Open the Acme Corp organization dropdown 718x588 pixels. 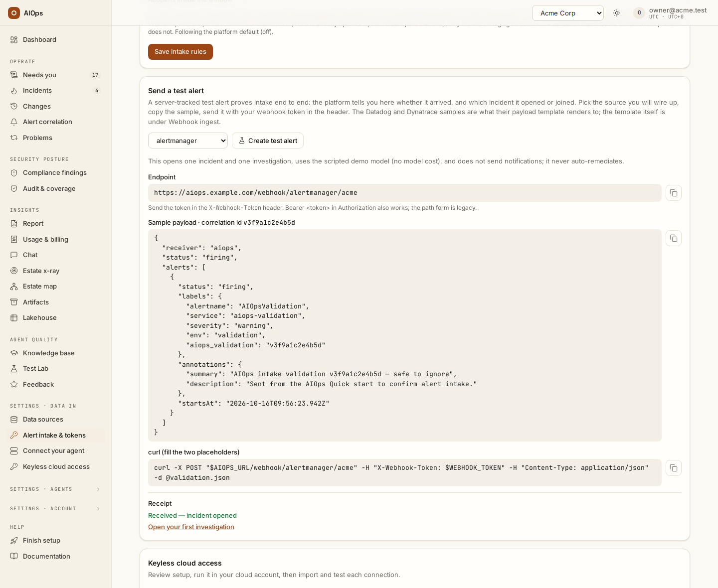point(568,13)
